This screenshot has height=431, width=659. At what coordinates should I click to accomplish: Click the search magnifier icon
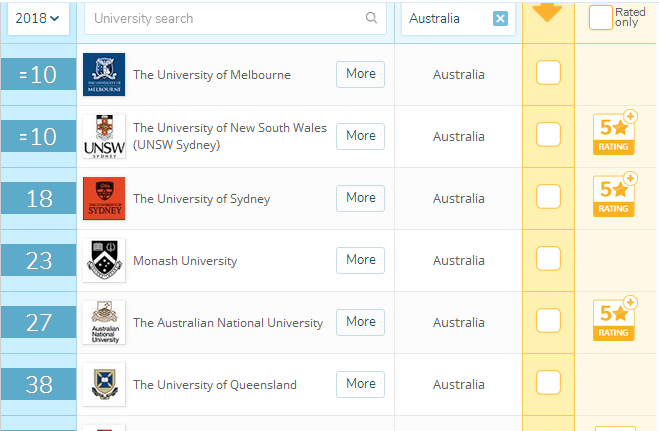pyautogui.click(x=372, y=18)
